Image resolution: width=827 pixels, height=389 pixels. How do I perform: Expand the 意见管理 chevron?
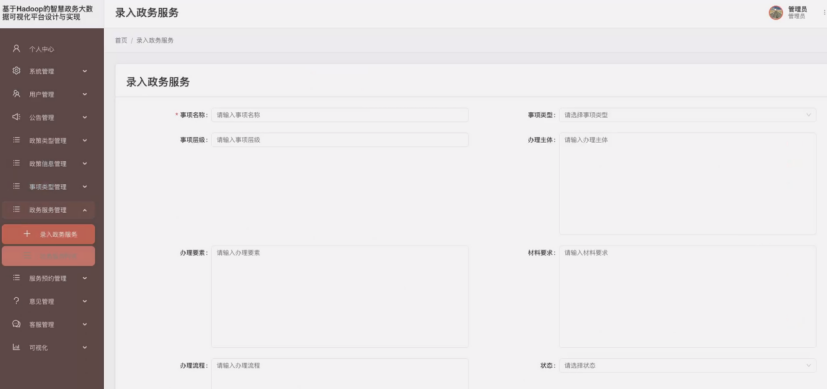85,302
